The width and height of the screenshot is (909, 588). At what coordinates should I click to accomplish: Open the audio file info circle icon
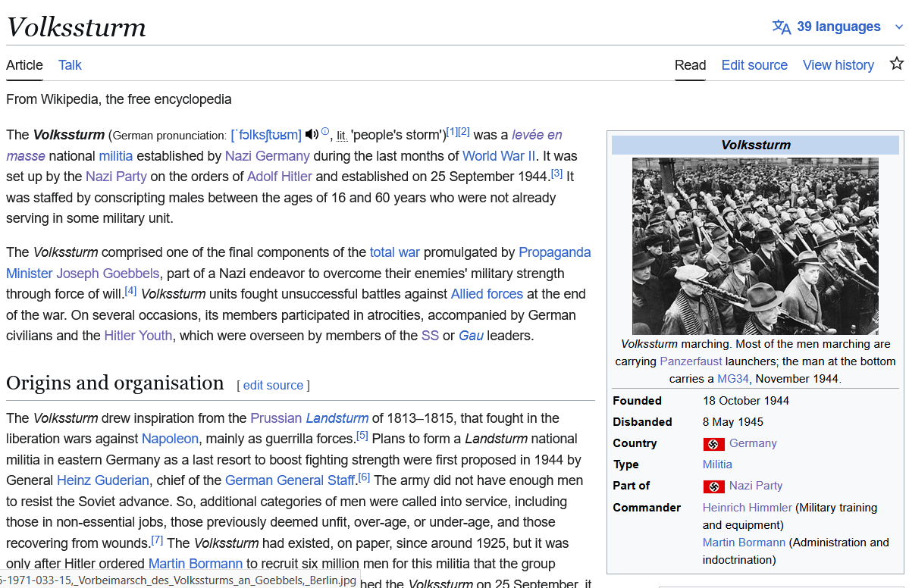coord(325,131)
